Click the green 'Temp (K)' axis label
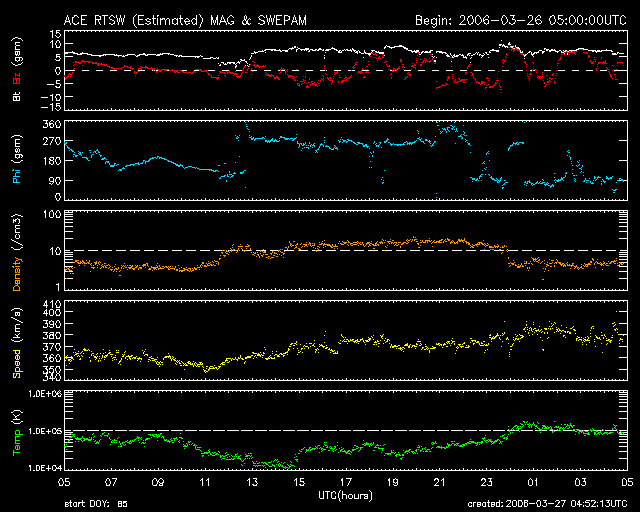 (17, 433)
